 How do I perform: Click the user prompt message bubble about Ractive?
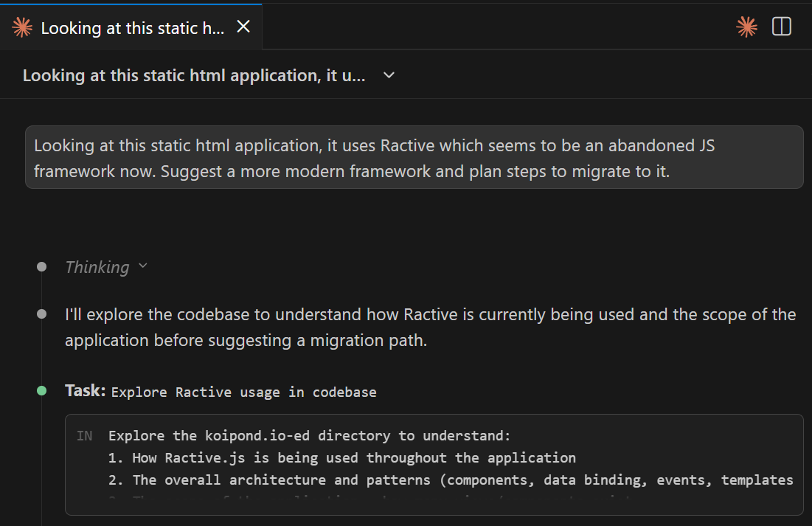tap(414, 157)
